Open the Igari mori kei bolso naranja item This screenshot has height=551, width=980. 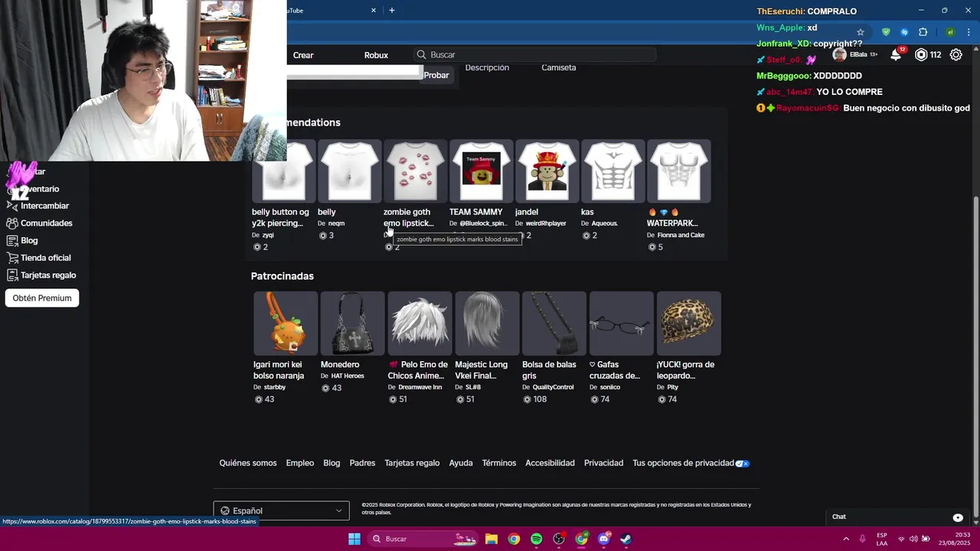pyautogui.click(x=285, y=323)
